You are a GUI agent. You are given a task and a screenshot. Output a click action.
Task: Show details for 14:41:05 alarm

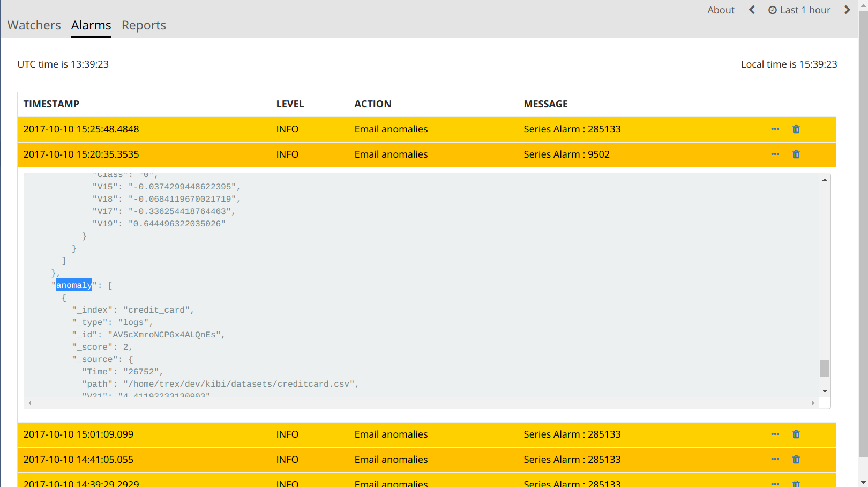tap(775, 460)
